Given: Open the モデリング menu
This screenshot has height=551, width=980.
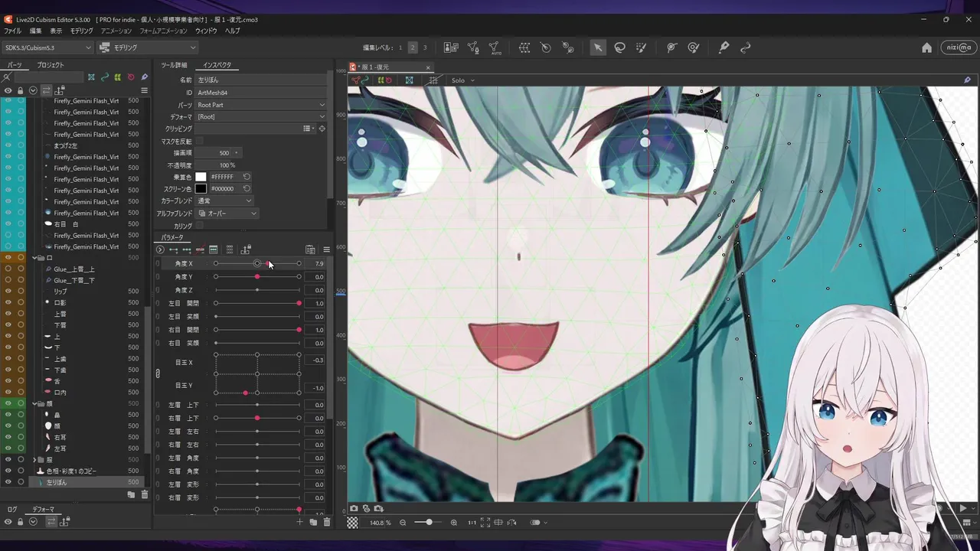Looking at the screenshot, I should click(x=81, y=31).
